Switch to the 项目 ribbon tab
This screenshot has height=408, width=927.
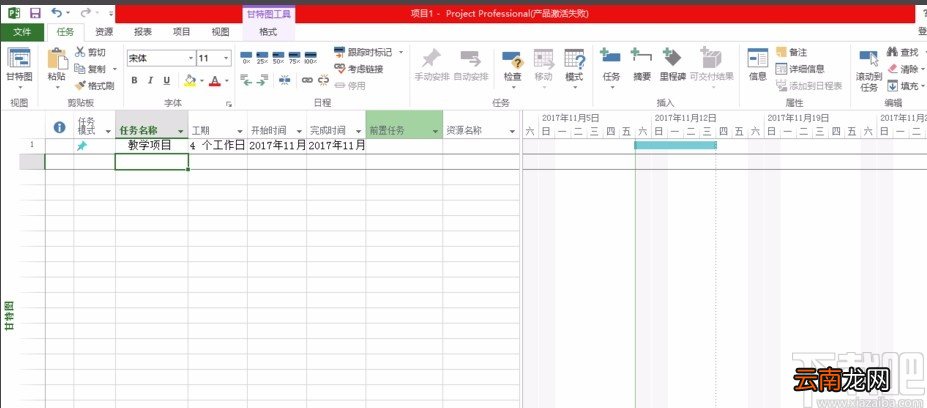[x=181, y=32]
